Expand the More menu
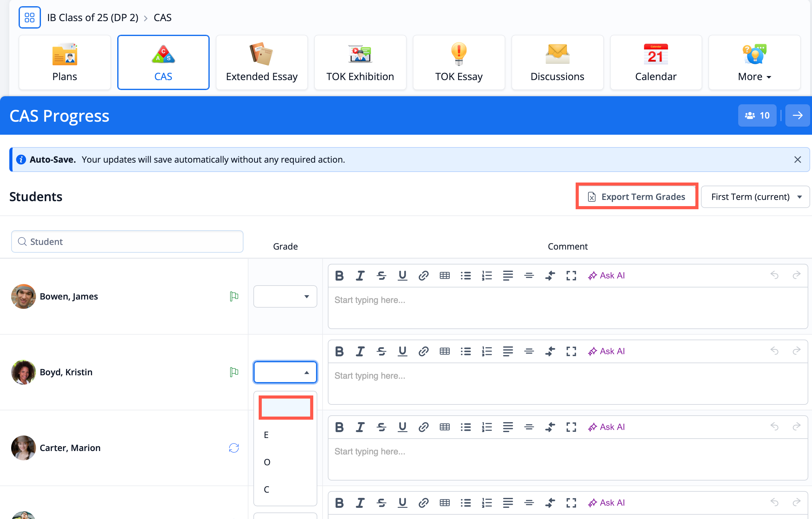 pos(754,62)
